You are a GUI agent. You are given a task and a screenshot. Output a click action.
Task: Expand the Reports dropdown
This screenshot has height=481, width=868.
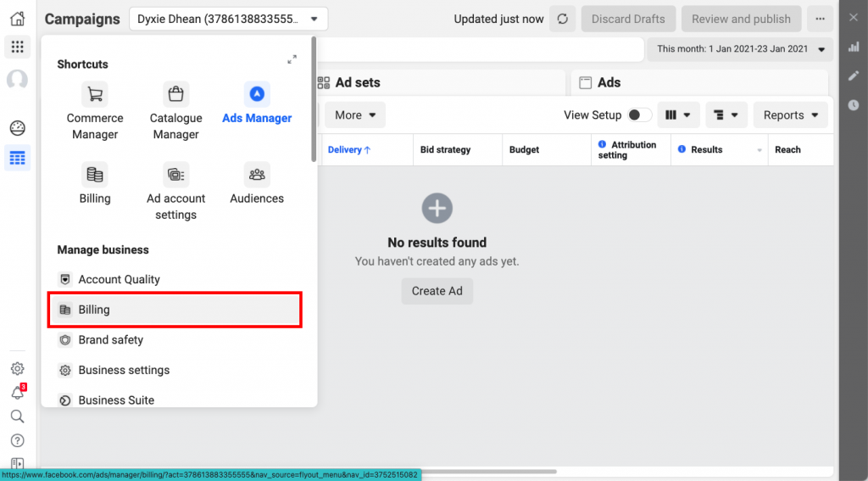click(x=791, y=115)
